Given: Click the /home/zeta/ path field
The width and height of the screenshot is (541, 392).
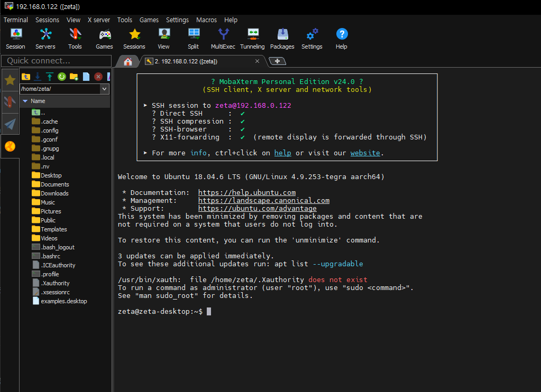Looking at the screenshot, I should (60, 89).
